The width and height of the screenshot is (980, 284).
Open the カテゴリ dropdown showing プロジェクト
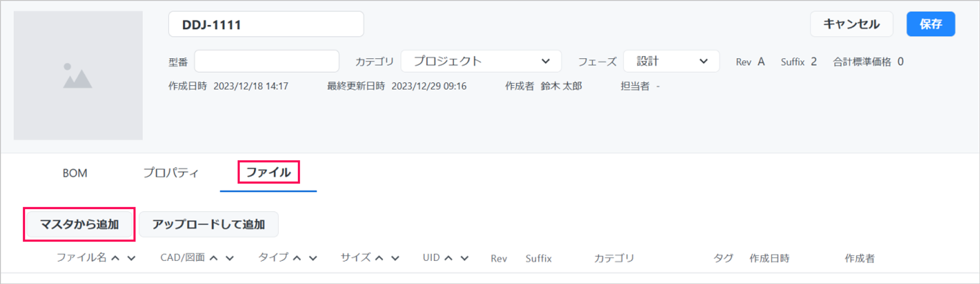pos(481,61)
